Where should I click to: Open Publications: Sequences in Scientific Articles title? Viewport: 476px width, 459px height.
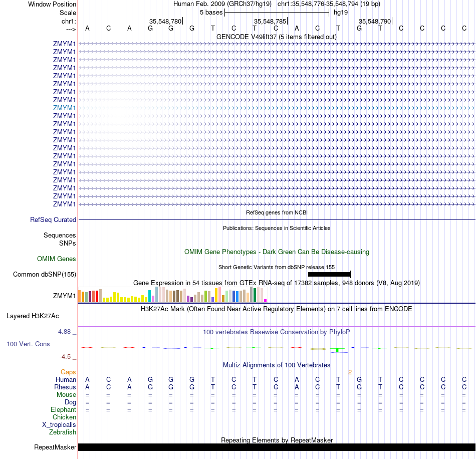coord(277,228)
